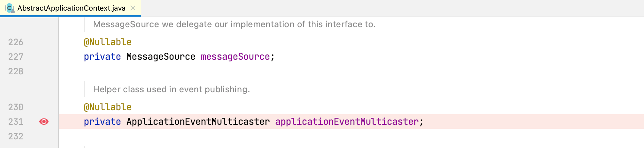
Task: Click the messageSource field name
Action: 235,57
